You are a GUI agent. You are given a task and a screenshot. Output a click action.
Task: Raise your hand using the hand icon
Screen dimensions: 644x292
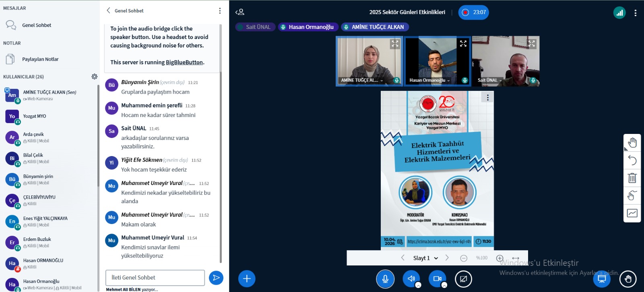(628, 279)
